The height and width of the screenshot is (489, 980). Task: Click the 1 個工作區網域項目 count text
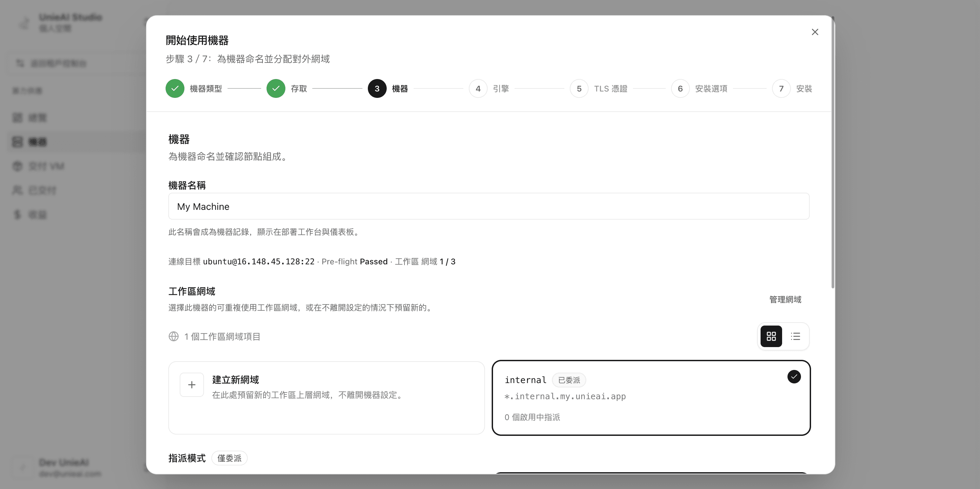coord(222,337)
